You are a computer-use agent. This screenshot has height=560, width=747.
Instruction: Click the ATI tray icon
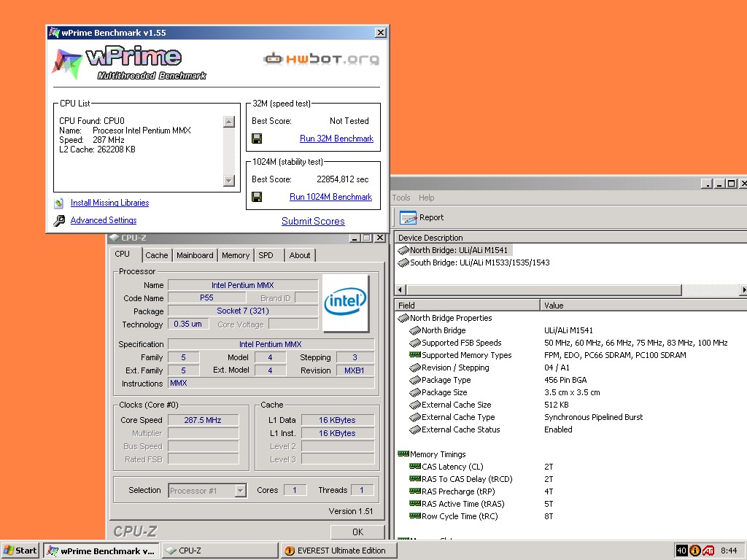(708, 551)
